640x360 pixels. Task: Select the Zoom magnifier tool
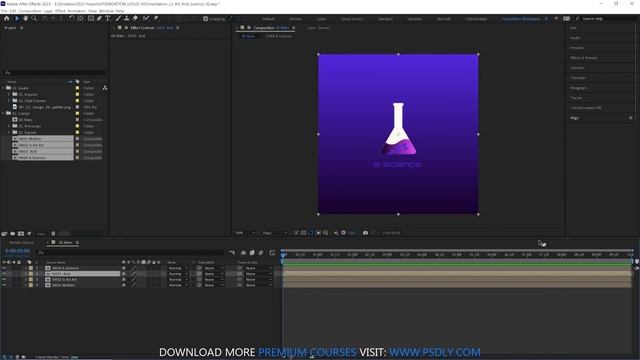34,18
